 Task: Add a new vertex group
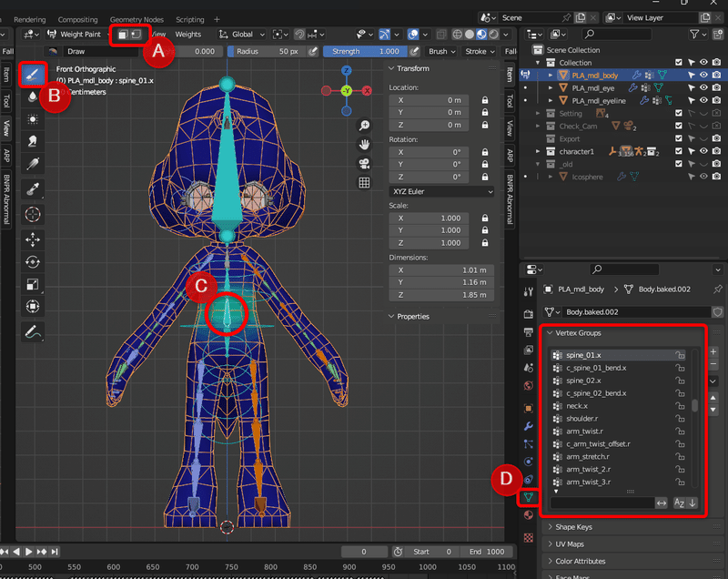713,351
